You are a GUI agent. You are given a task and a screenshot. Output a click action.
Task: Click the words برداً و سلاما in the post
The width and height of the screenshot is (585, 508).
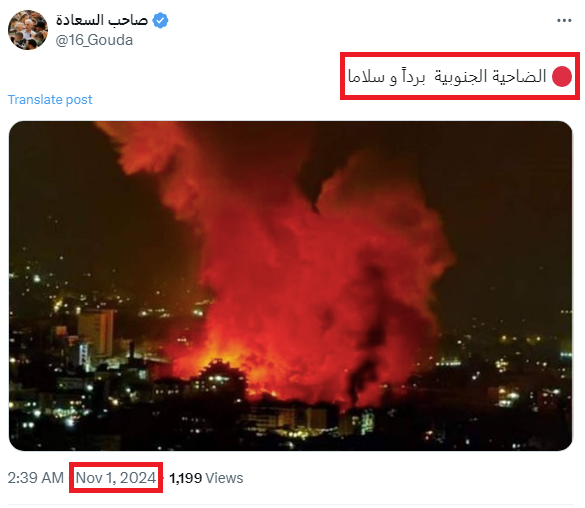pos(386,76)
